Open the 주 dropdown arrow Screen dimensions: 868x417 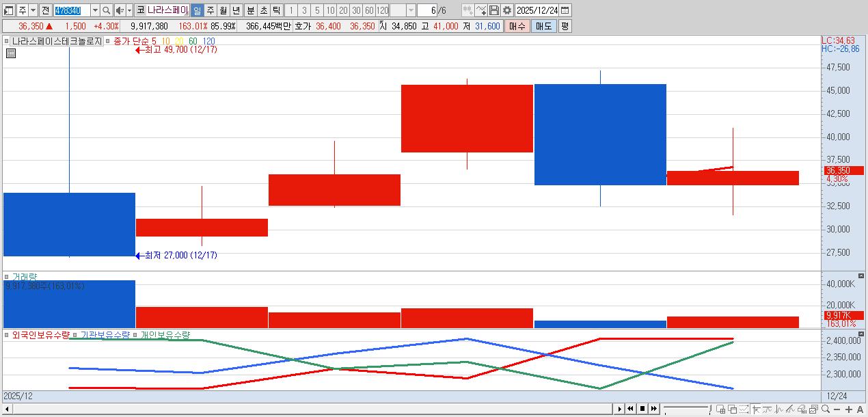pos(32,10)
